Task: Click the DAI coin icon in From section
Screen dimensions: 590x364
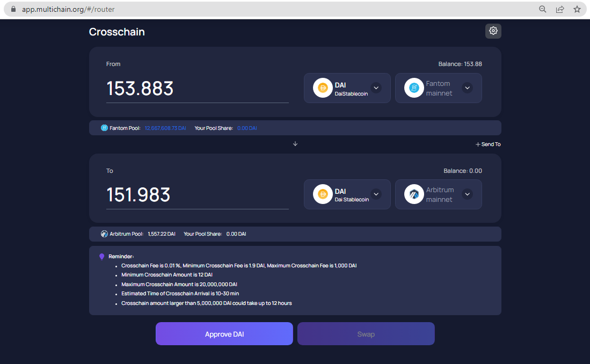Action: [323, 88]
